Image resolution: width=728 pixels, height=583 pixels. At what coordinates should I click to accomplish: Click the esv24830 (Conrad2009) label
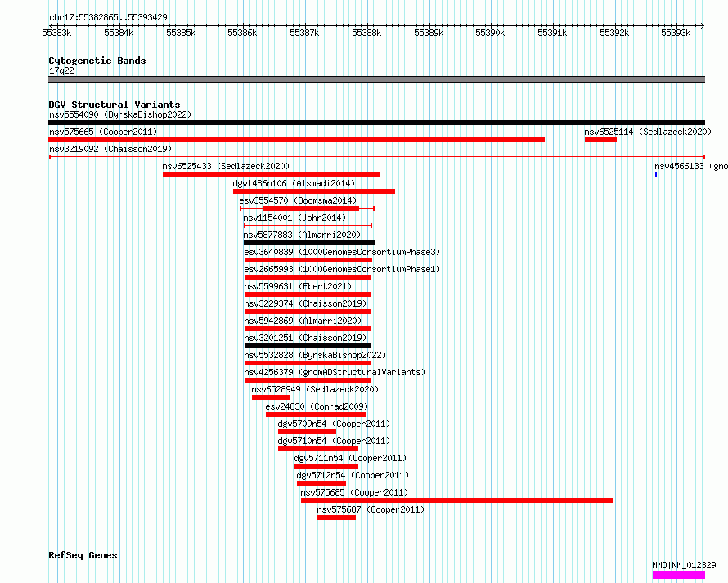[x=317, y=406]
